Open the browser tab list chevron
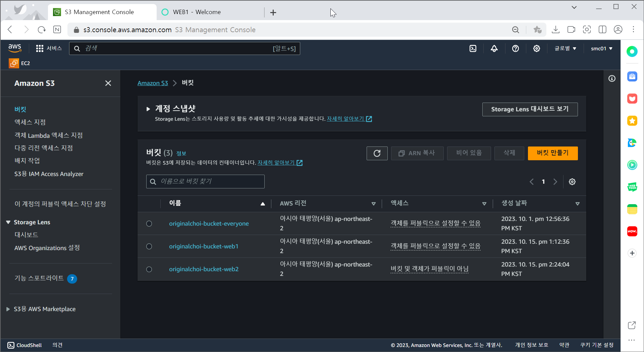 click(574, 7)
